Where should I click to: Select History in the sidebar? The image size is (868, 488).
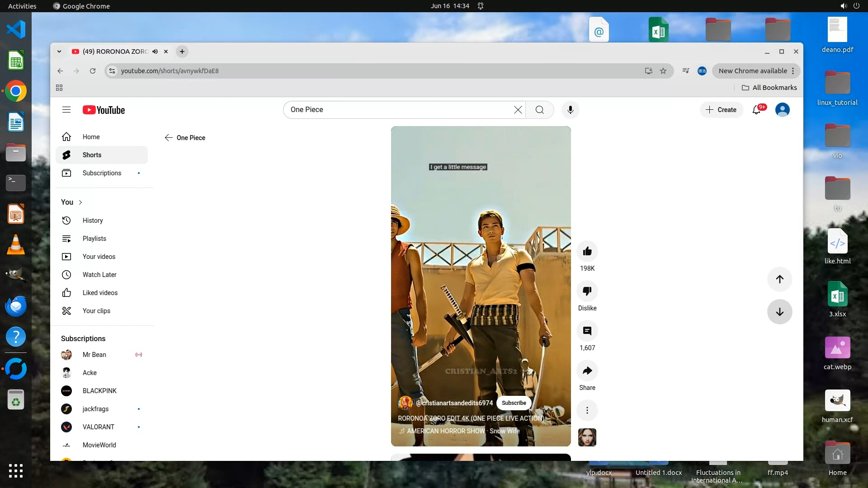click(93, 221)
